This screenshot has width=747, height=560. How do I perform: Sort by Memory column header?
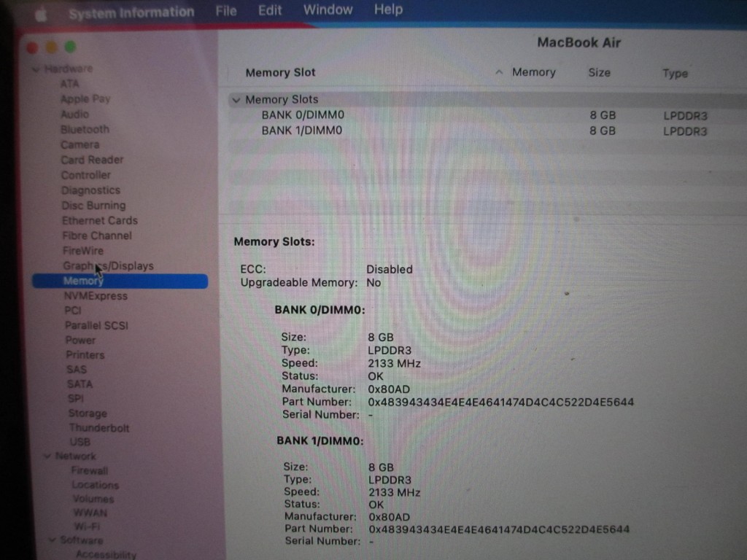[x=533, y=72]
